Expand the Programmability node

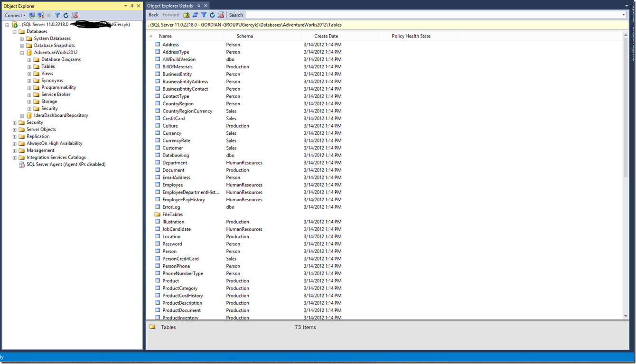29,88
